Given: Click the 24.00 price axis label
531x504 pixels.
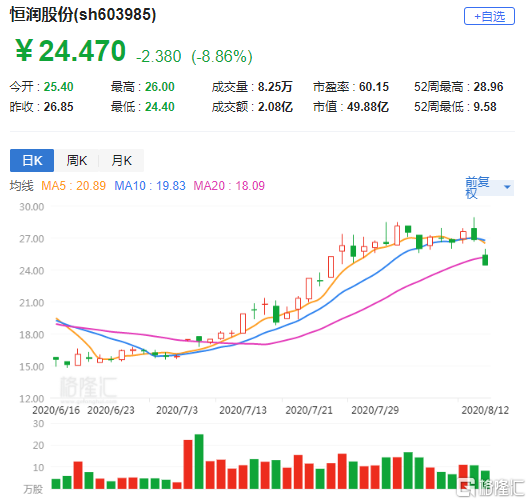Looking at the screenshot, I should [x=31, y=271].
